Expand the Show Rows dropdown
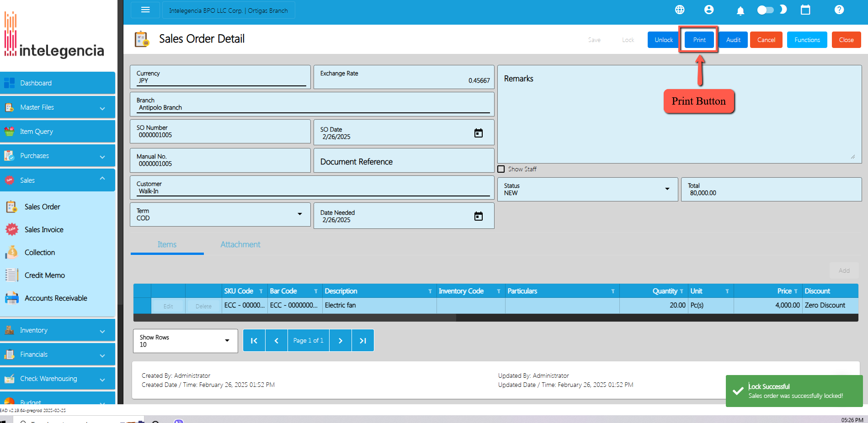The width and height of the screenshot is (868, 423). pyautogui.click(x=227, y=341)
